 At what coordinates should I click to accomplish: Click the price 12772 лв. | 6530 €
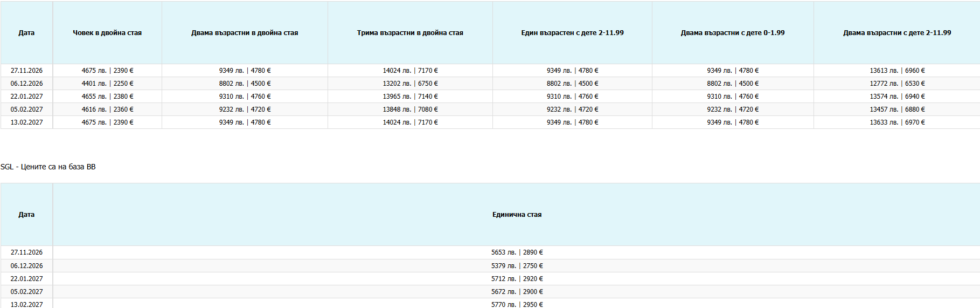pyautogui.click(x=897, y=84)
